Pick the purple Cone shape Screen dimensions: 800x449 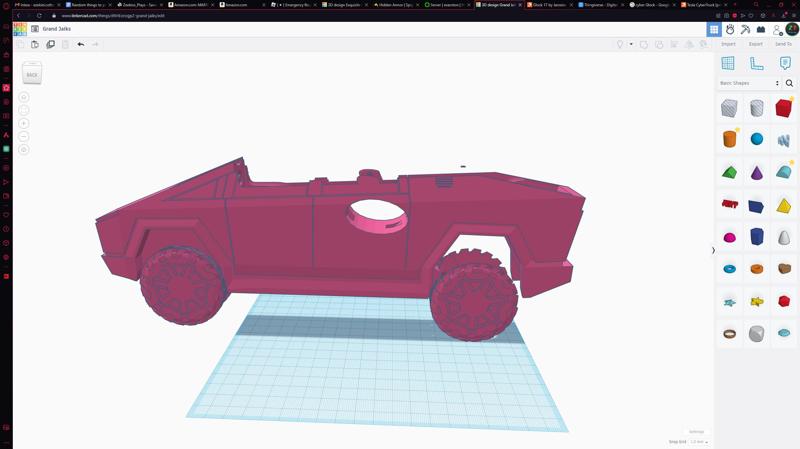tap(757, 172)
